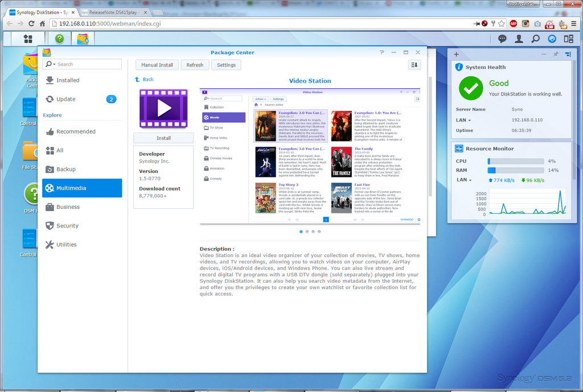Toggle the DSM widgets panel icon
Image resolution: width=583 pixels, height=392 pixels.
coord(569,39)
